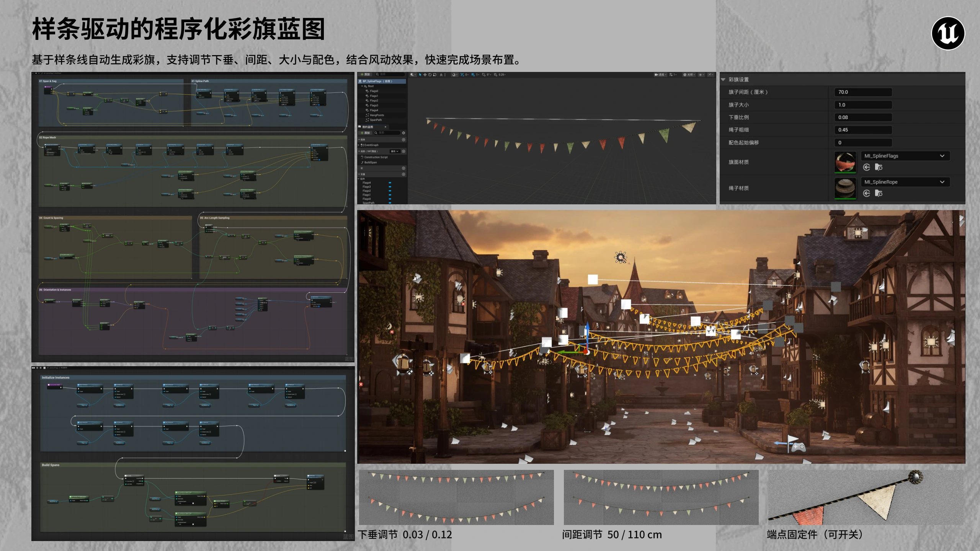
Task: Open the 透视 perspective view dropdown
Action: (661, 75)
